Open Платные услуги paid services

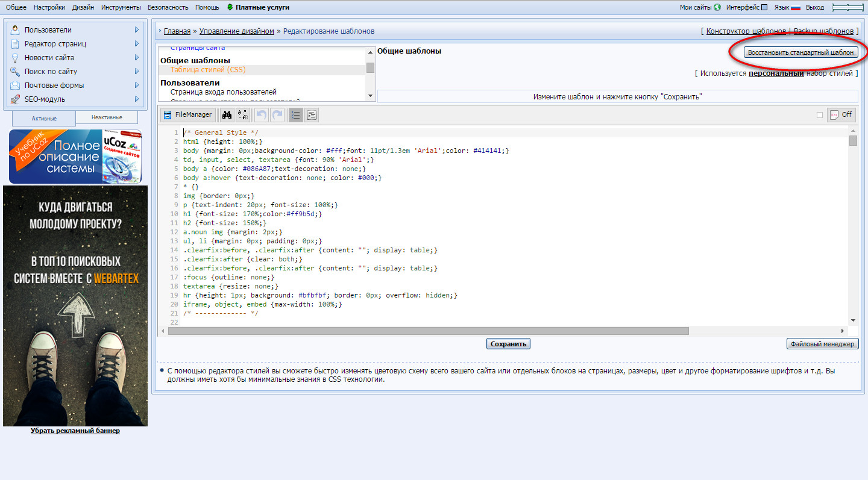coord(262,7)
